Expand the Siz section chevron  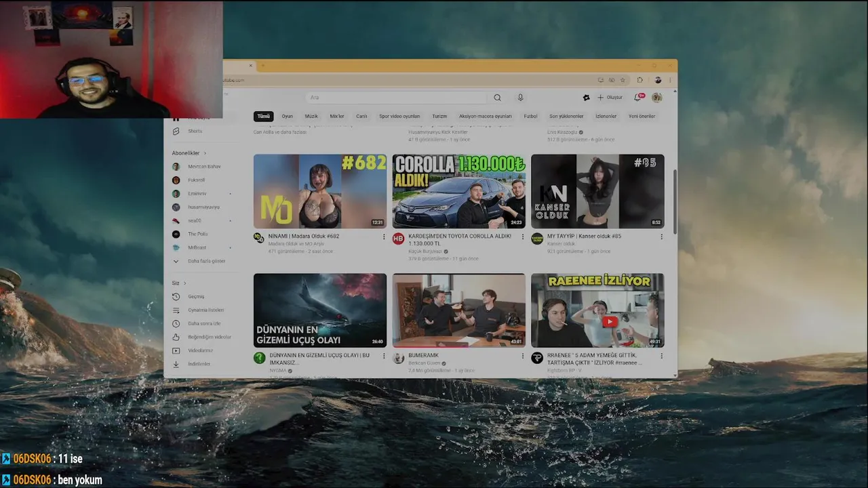184,283
